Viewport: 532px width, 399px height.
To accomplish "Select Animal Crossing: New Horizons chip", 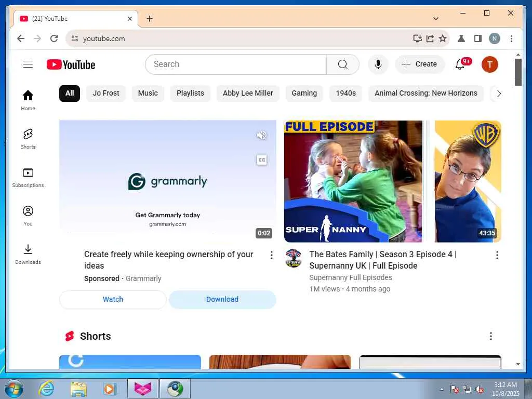I will [426, 94].
